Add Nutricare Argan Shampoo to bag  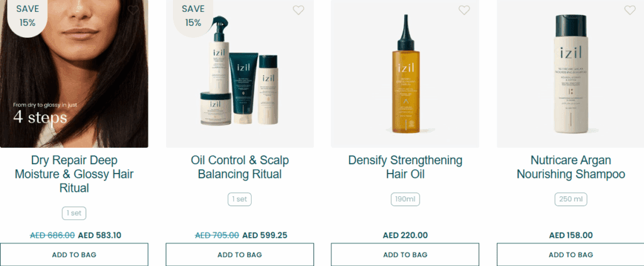(571, 255)
